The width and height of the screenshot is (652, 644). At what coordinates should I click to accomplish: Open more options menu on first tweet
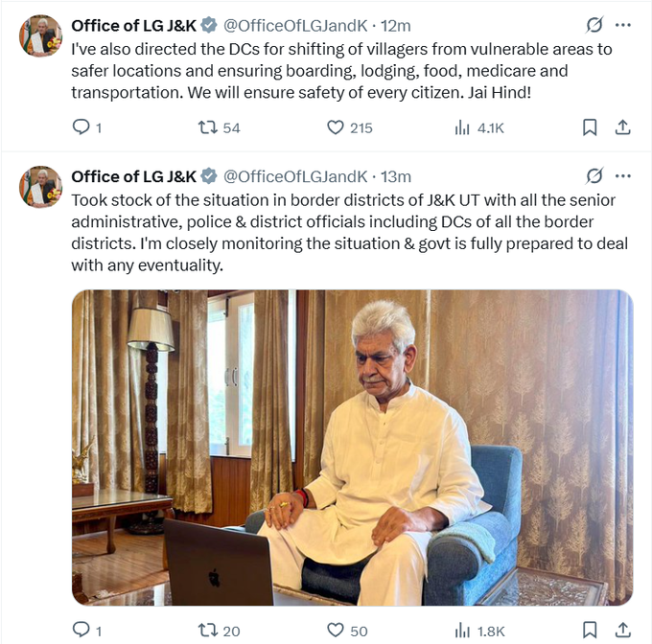point(623,24)
